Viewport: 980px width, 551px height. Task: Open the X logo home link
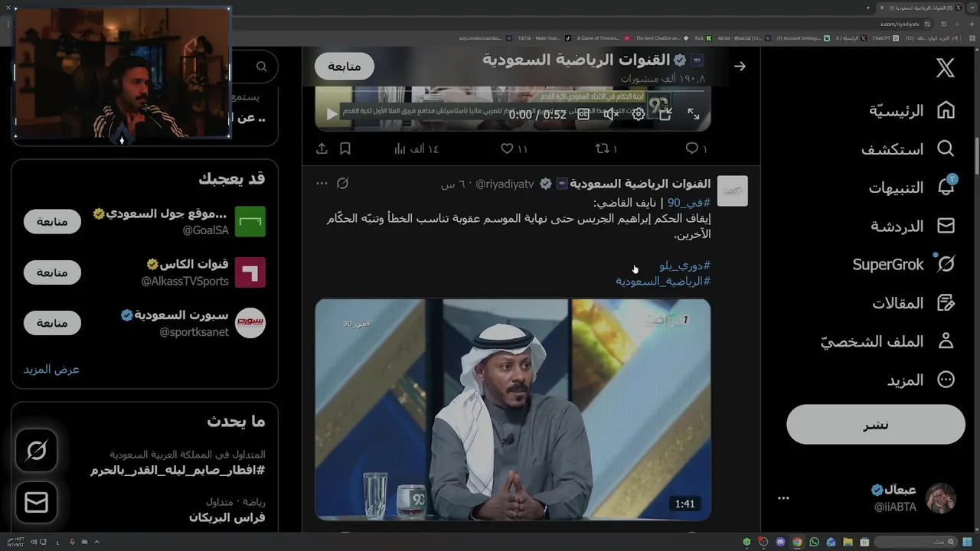coord(946,67)
